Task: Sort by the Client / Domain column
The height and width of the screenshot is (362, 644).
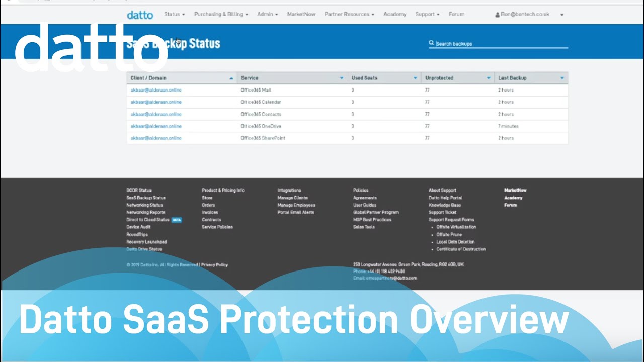Action: click(x=182, y=78)
